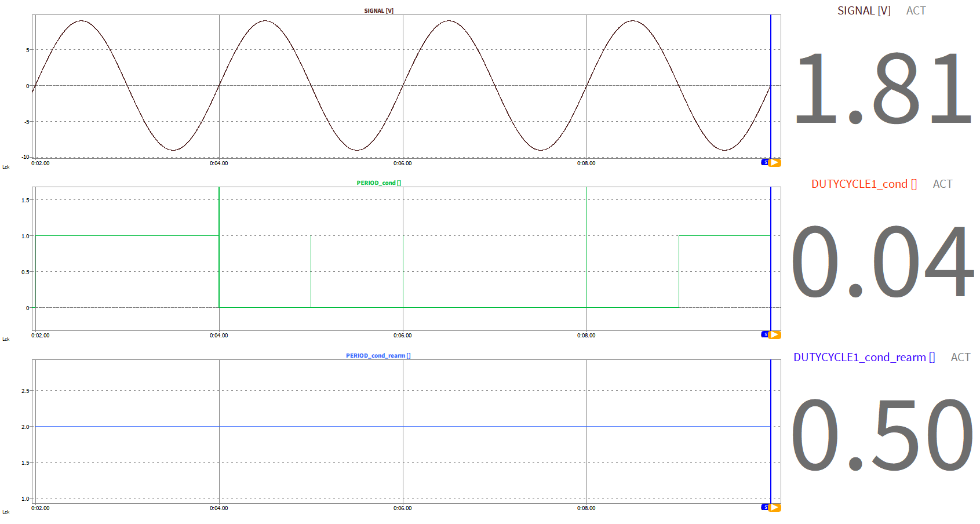
Task: Toggle the Lck lock for the PERIOD_cond graph
Action: pyautogui.click(x=6, y=339)
